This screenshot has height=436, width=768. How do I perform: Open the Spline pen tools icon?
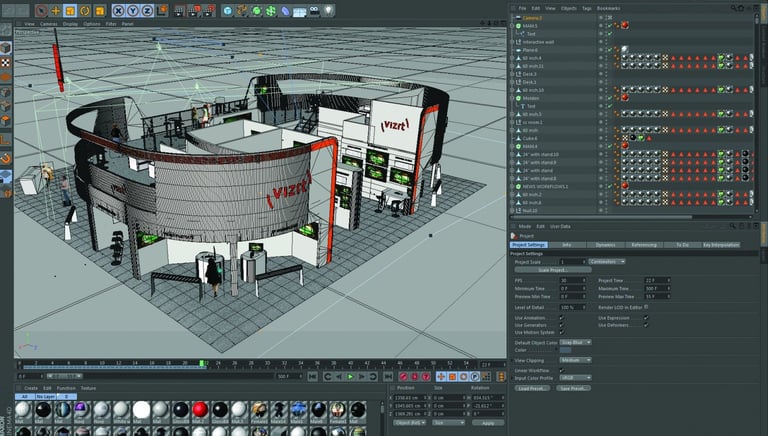click(241, 10)
